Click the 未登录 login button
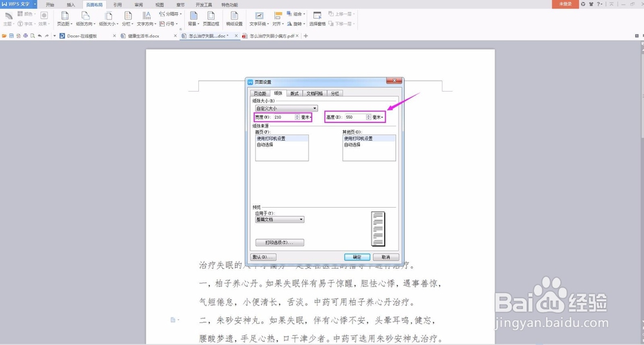Image resolution: width=644 pixels, height=345 pixels. click(x=565, y=4)
